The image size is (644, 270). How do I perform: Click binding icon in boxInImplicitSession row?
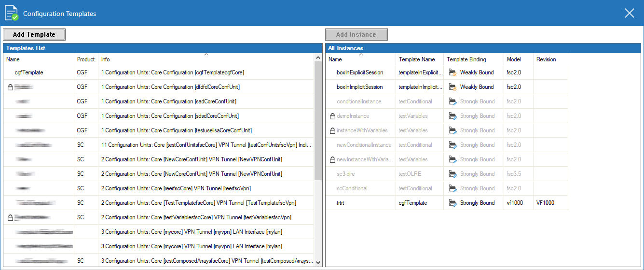(452, 87)
